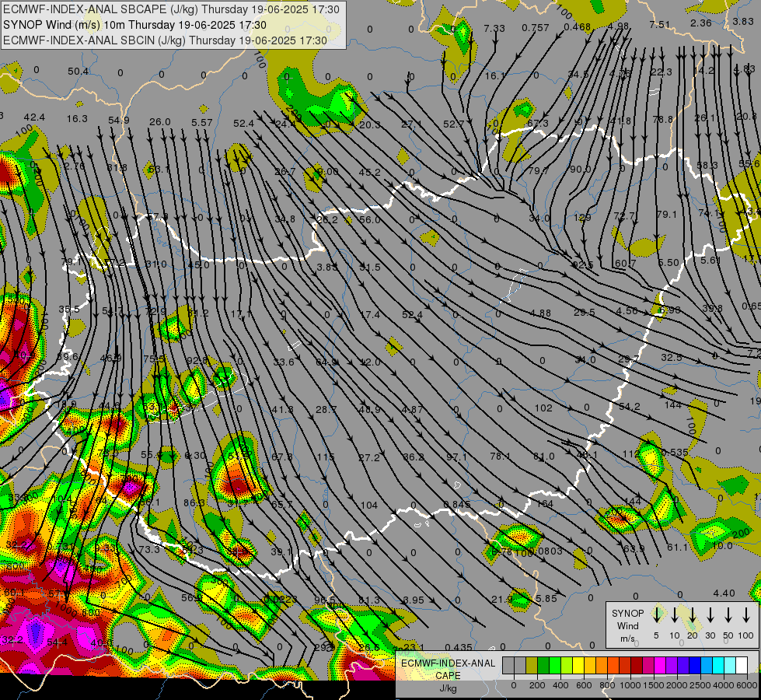Click the 'm/s' unit in the wind legend

(627, 639)
